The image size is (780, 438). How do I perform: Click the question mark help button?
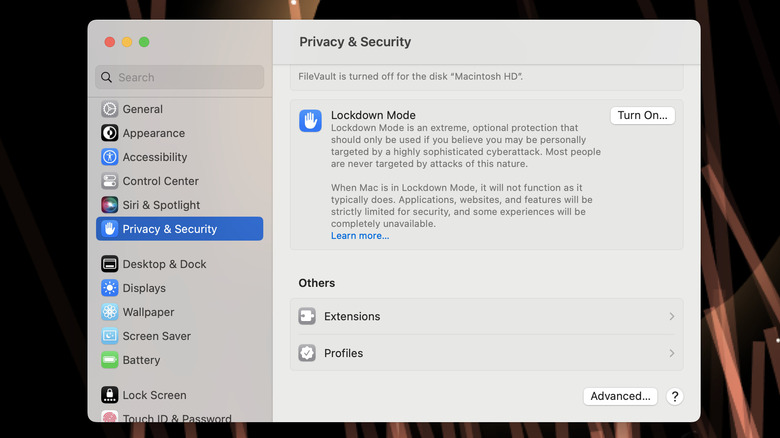[674, 396]
